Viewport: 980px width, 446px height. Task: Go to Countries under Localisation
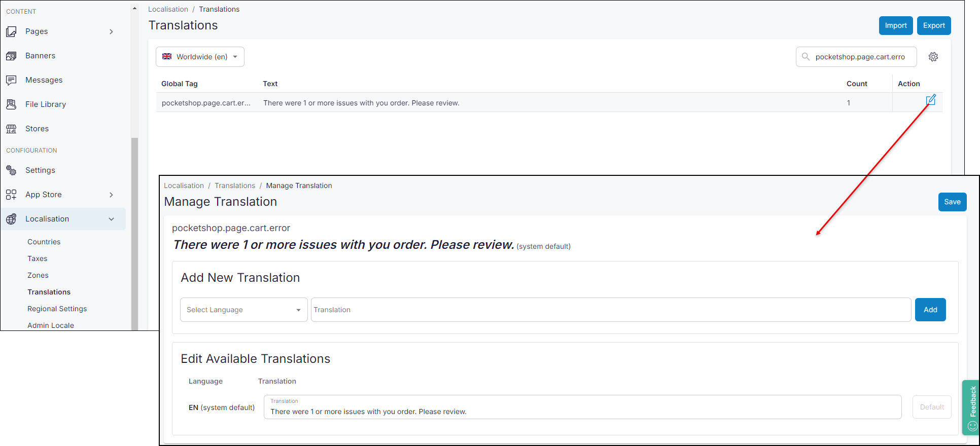(x=44, y=242)
